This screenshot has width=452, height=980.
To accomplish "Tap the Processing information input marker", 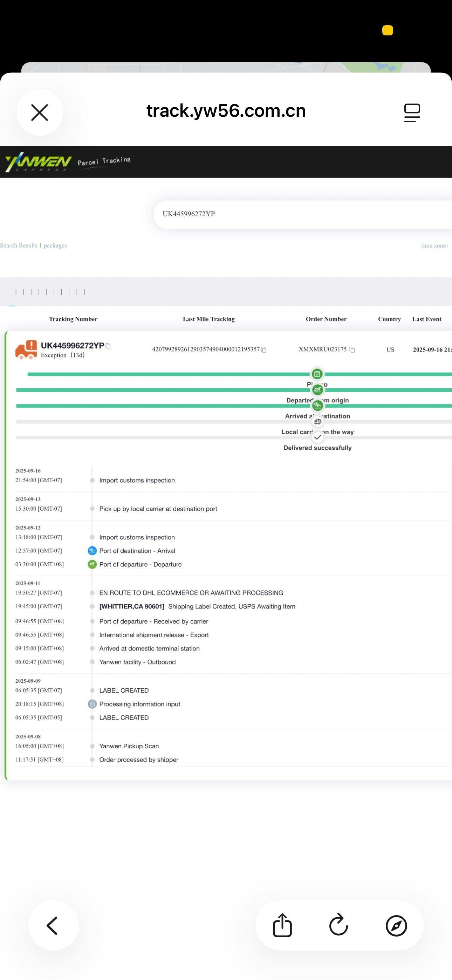I will point(92,704).
